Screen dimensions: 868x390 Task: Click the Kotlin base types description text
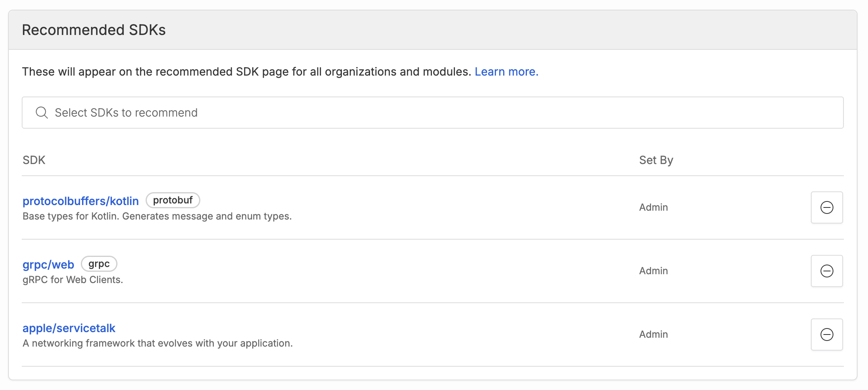pos(157,216)
